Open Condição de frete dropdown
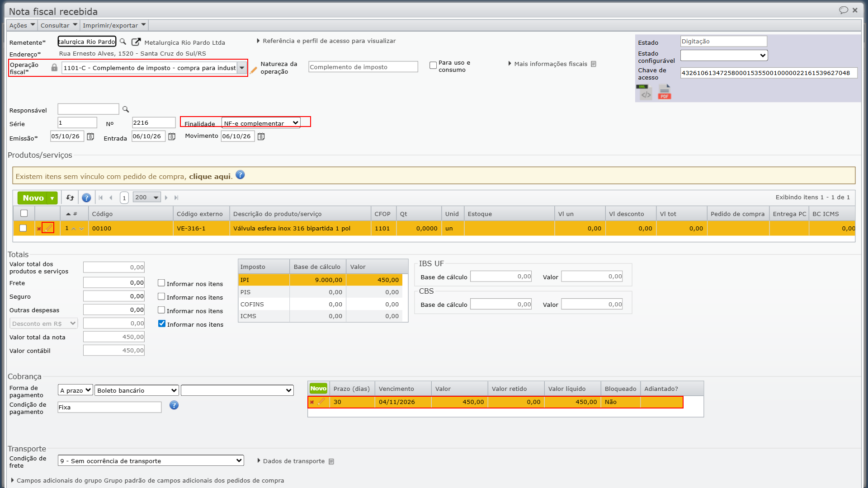 point(151,460)
